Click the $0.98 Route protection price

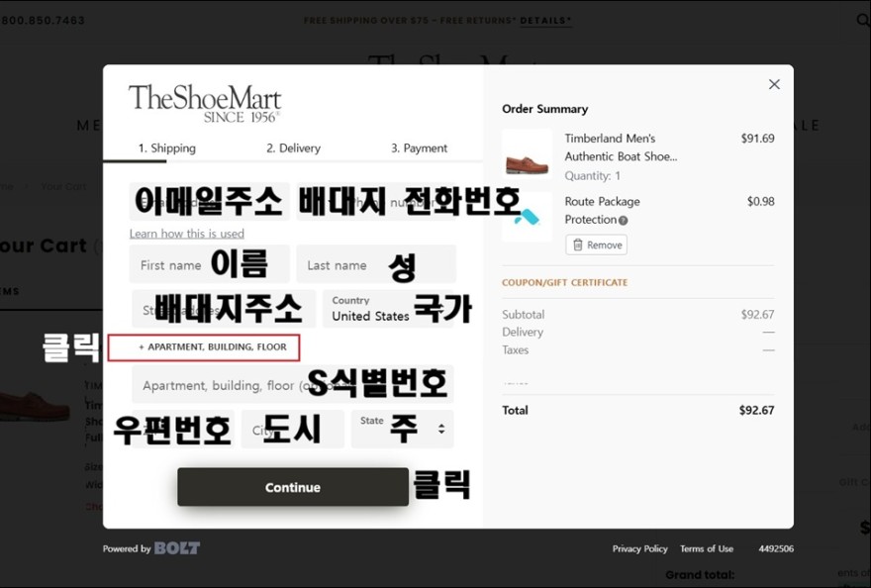760,202
